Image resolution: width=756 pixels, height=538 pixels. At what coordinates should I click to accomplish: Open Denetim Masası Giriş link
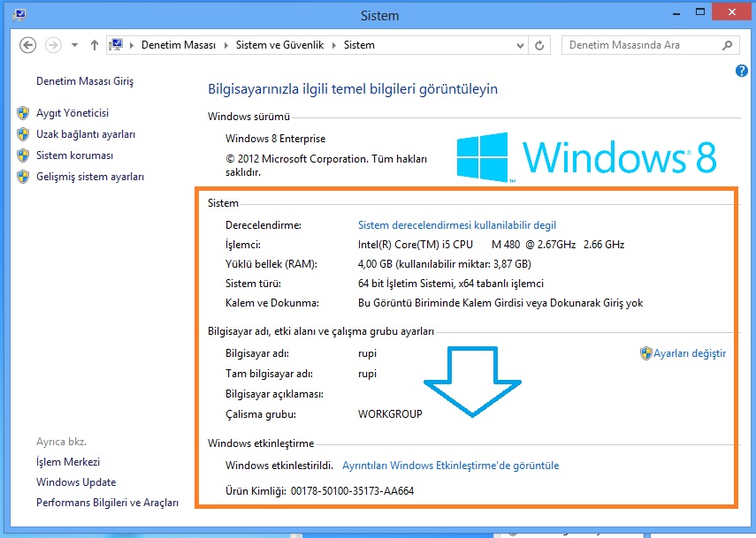coord(85,81)
